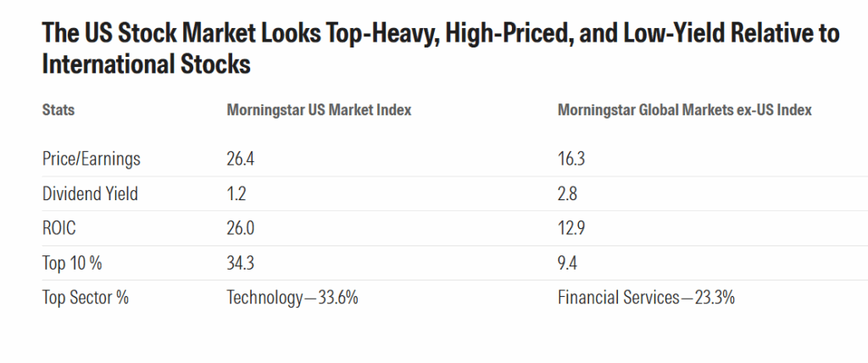Select the ex-US Dividend Yield value 2.8
The width and height of the screenshot is (868, 363).
click(x=567, y=193)
